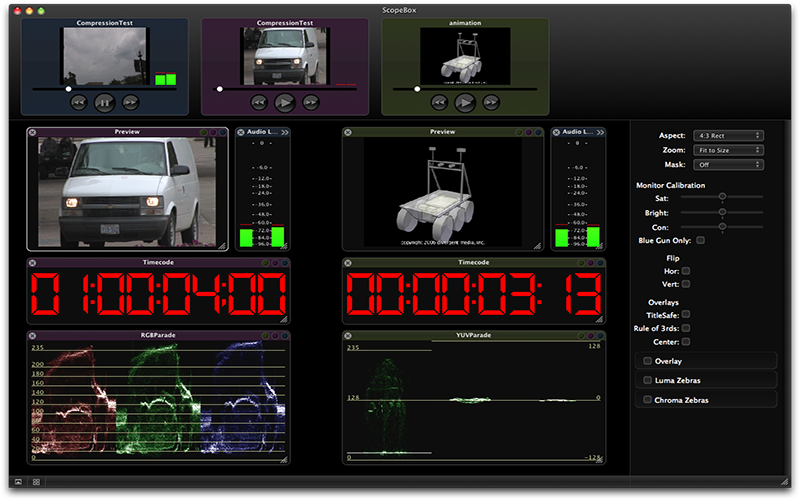Open the Aspect dropdown showing 4:3 Rect

[x=728, y=136]
